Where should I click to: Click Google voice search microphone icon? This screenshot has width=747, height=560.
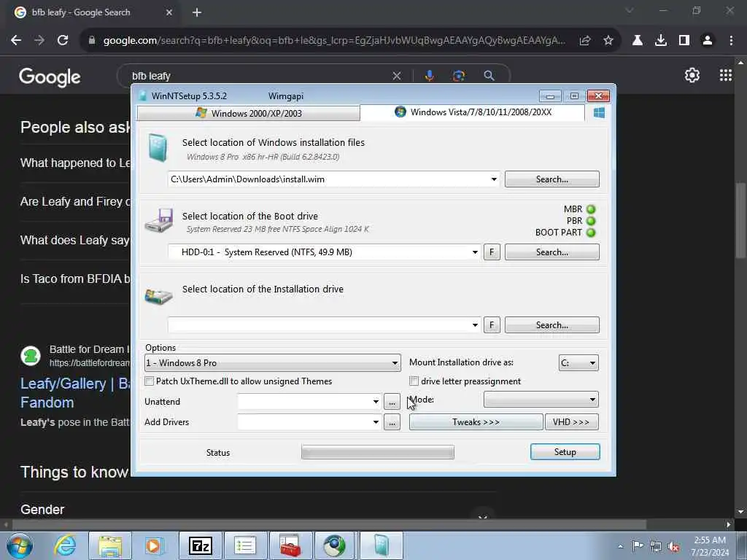pyautogui.click(x=429, y=76)
